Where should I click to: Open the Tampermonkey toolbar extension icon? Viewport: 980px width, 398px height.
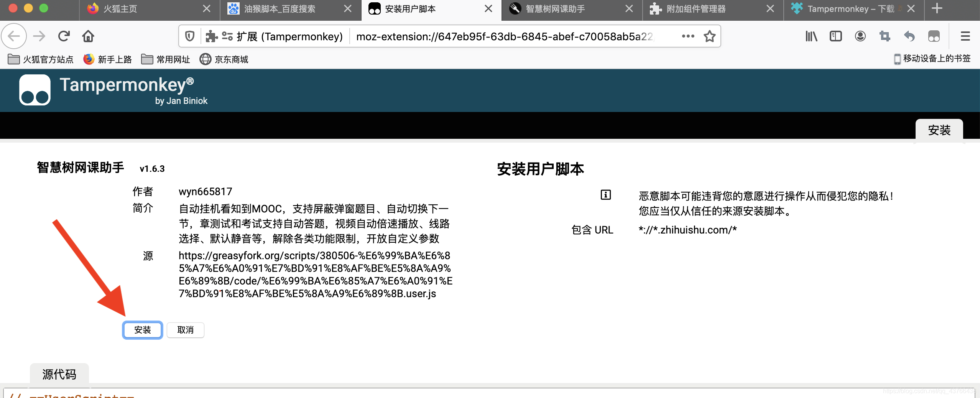tap(934, 36)
